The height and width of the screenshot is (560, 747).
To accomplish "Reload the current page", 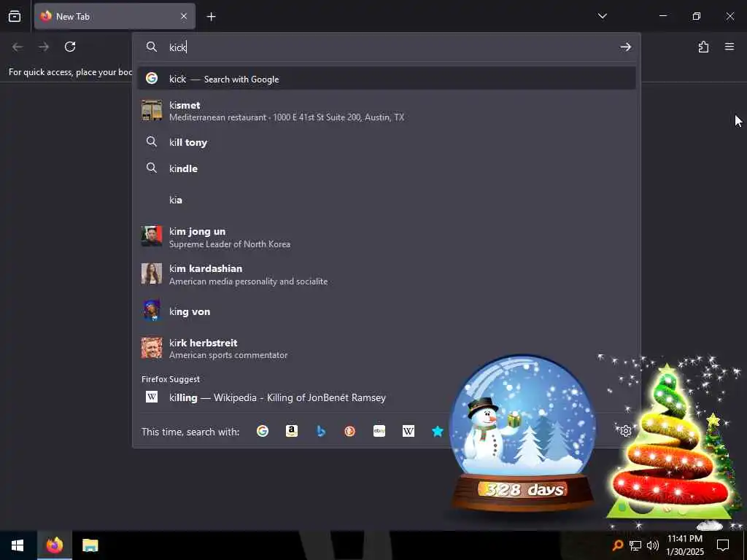I will pyautogui.click(x=70, y=47).
